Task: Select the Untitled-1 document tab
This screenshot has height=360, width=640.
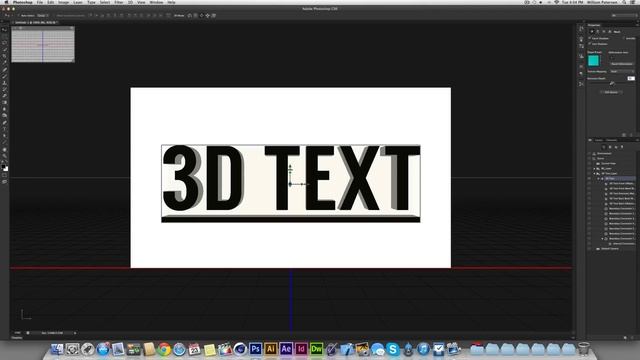Action: click(x=36, y=22)
